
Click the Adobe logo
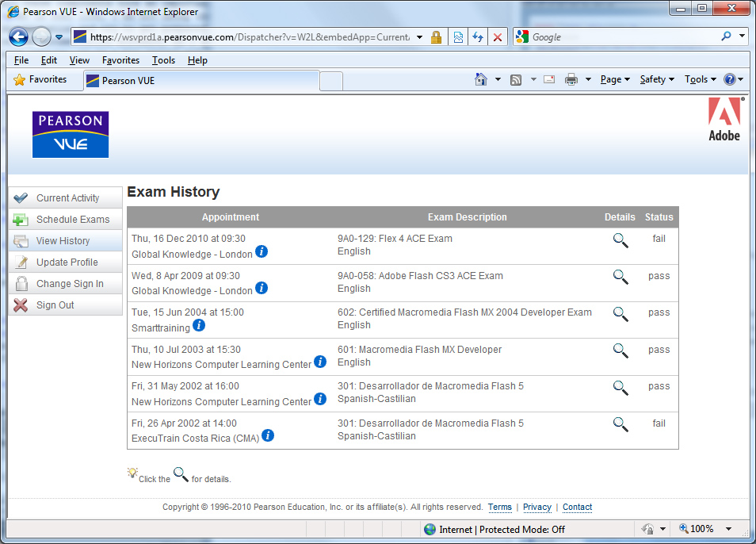(x=724, y=120)
